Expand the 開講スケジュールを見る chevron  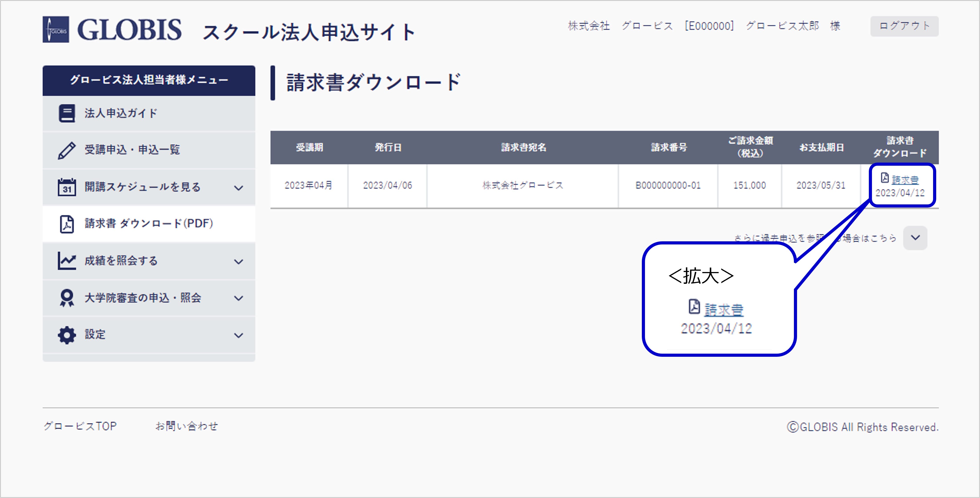pyautogui.click(x=239, y=188)
